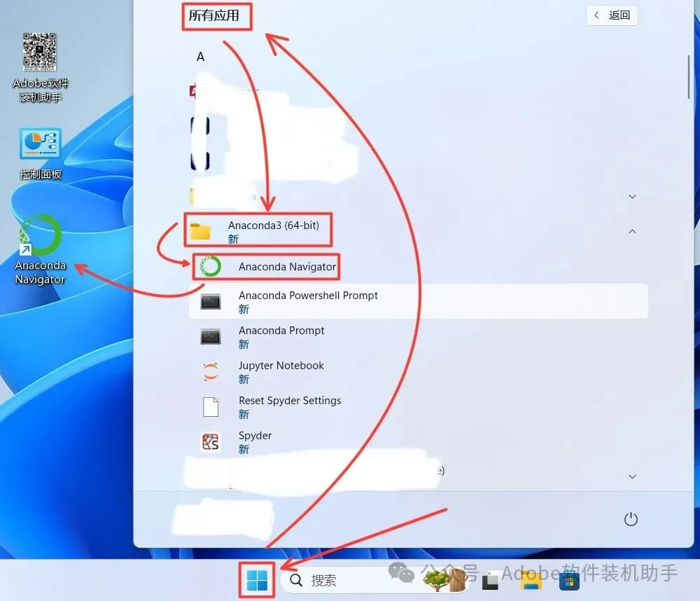Open the 控制面板 desktop icon
Image resolution: width=700 pixels, height=601 pixels.
[40, 154]
